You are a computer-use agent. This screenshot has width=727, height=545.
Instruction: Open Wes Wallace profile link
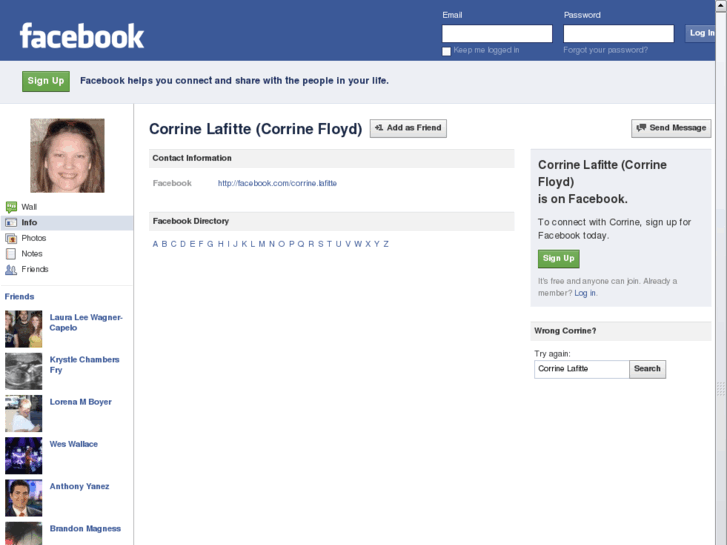tap(74, 444)
